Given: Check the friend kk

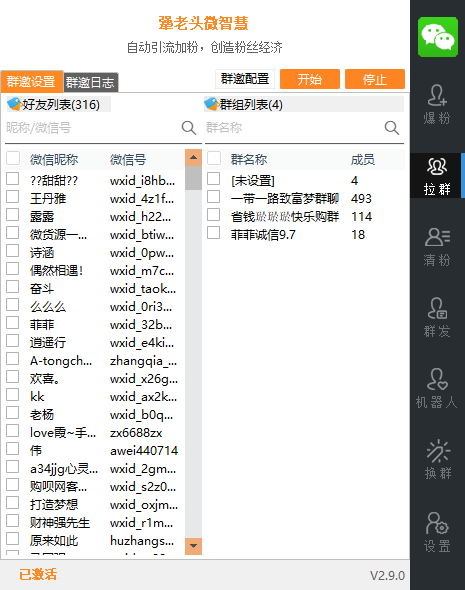Looking at the screenshot, I should pos(13,395).
